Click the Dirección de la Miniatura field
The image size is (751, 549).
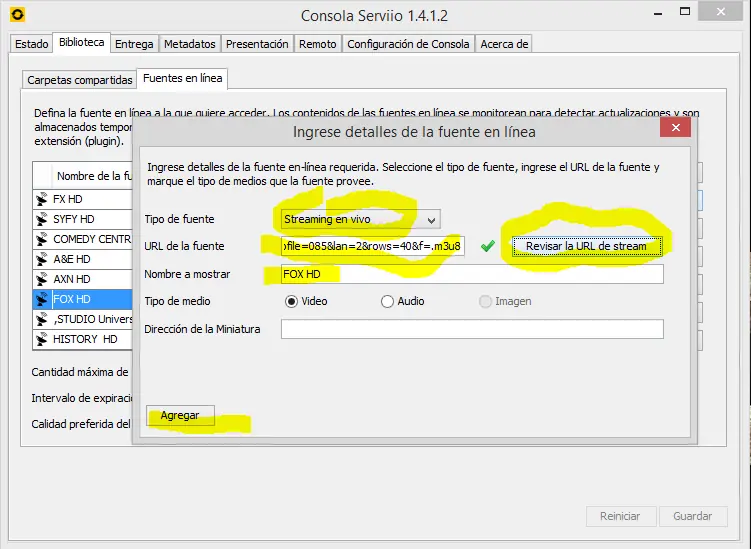coord(472,329)
